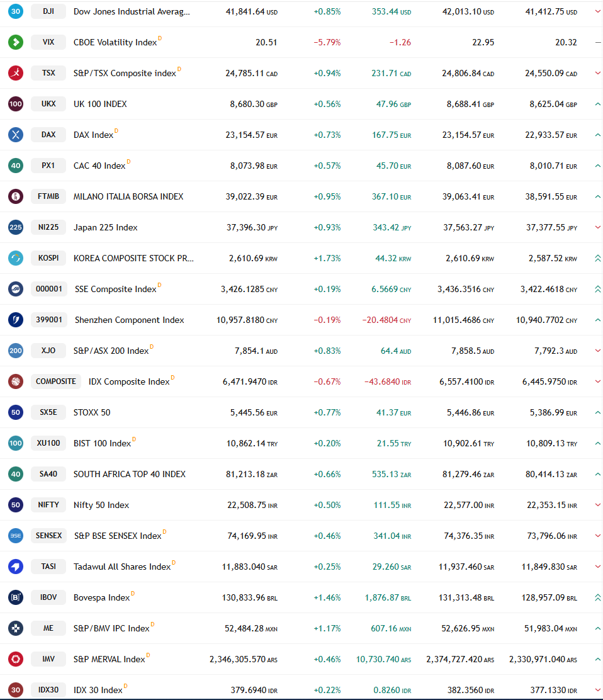The image size is (603, 700).
Task: Open the 399001 ticker symbol badge
Action: [49, 320]
